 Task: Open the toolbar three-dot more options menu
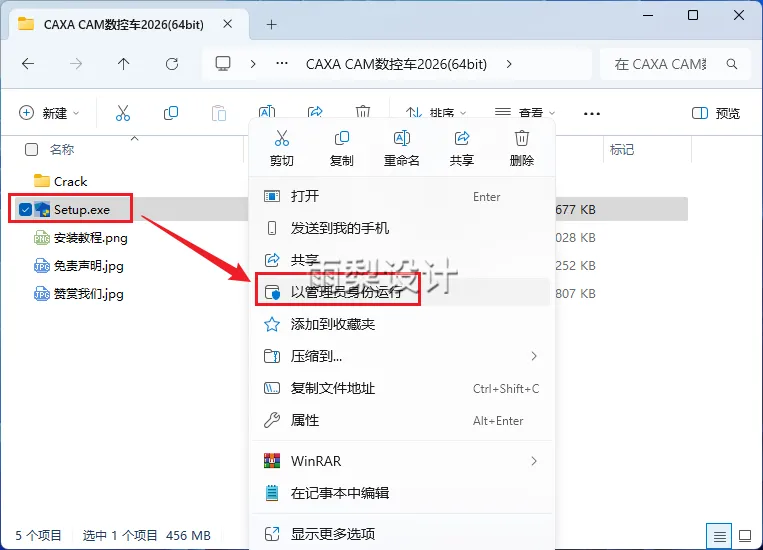[592, 113]
